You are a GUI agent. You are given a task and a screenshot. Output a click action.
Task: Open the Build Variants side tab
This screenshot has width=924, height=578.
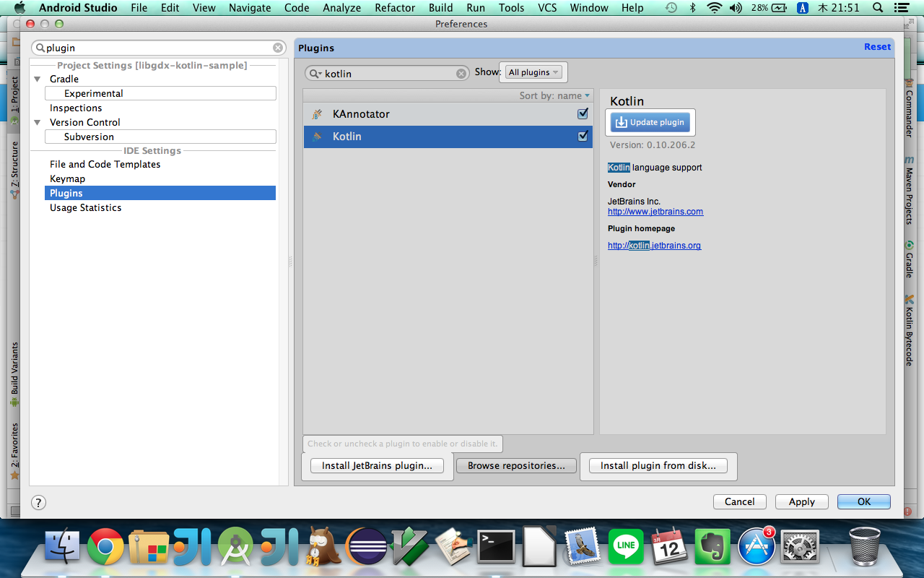(14, 374)
